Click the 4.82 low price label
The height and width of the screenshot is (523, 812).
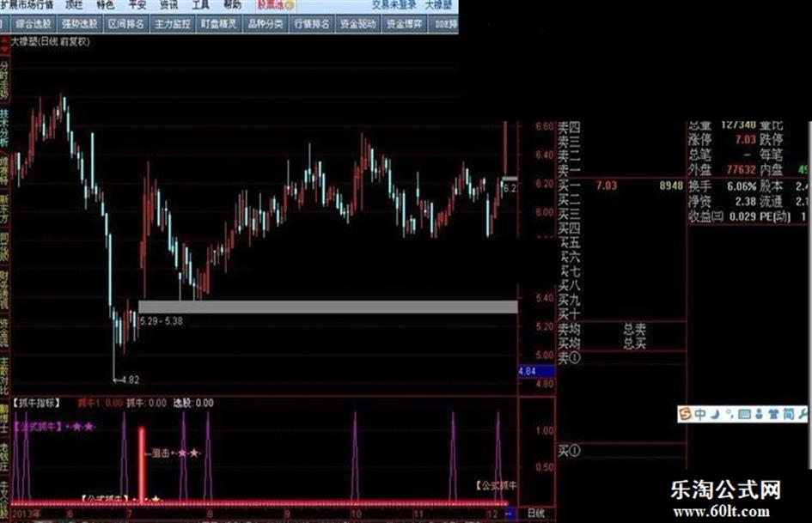pos(130,380)
